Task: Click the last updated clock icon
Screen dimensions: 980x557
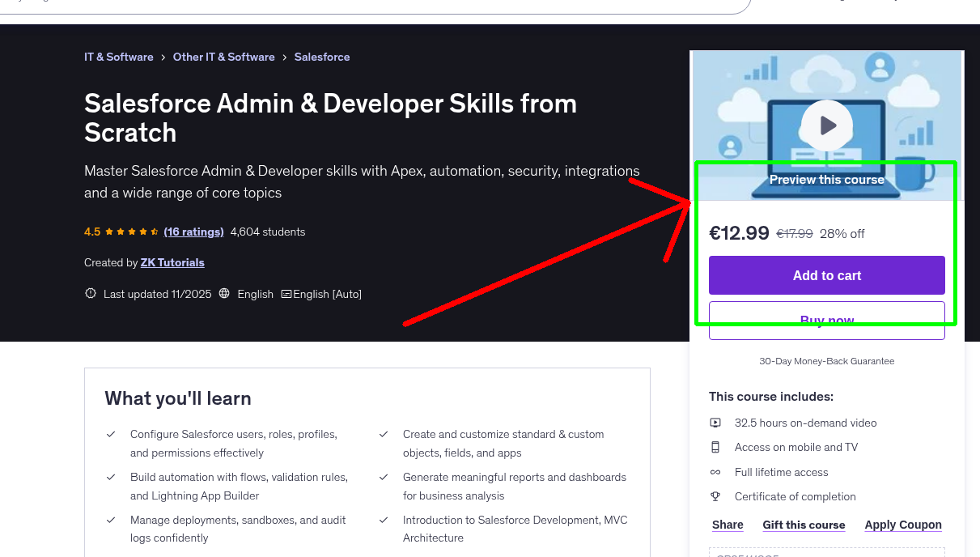Action: click(90, 293)
